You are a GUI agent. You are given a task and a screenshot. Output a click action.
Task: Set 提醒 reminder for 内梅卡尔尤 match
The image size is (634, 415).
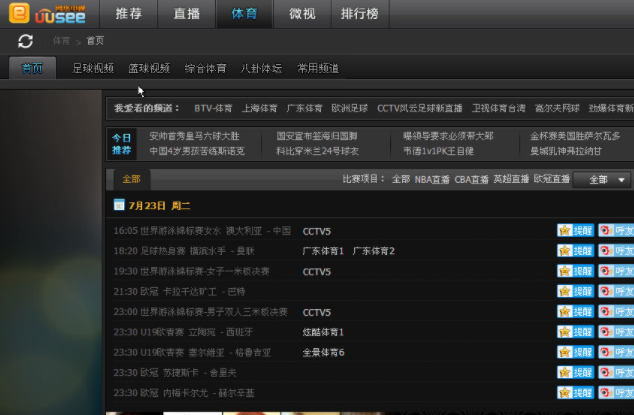pyautogui.click(x=575, y=392)
